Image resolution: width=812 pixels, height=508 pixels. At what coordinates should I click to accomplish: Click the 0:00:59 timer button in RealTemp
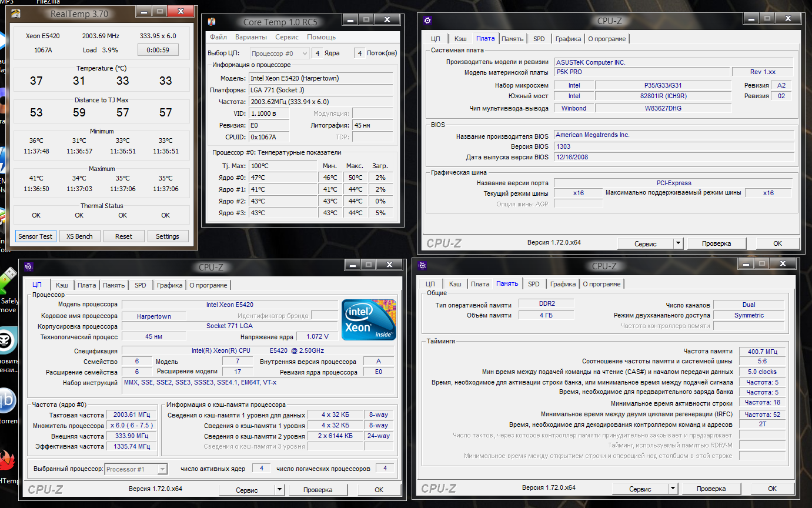pos(158,50)
